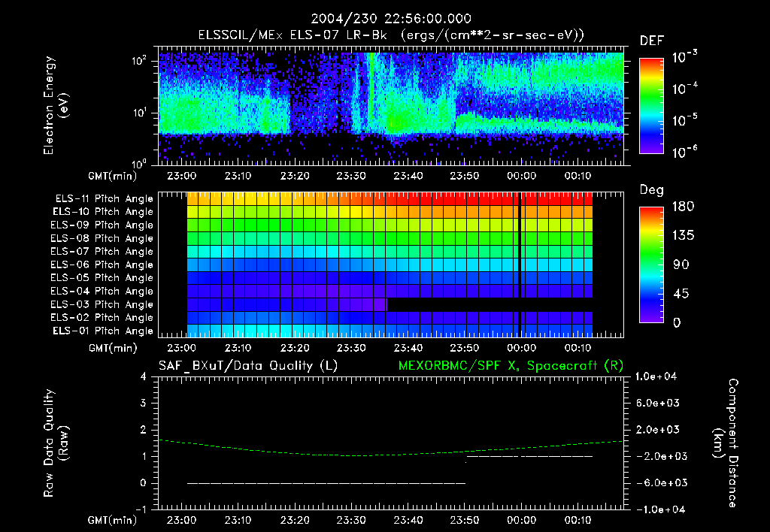This screenshot has height=532, width=770.
Task: Click the 10^-6 value on the DEF color bar
Action: (x=685, y=152)
